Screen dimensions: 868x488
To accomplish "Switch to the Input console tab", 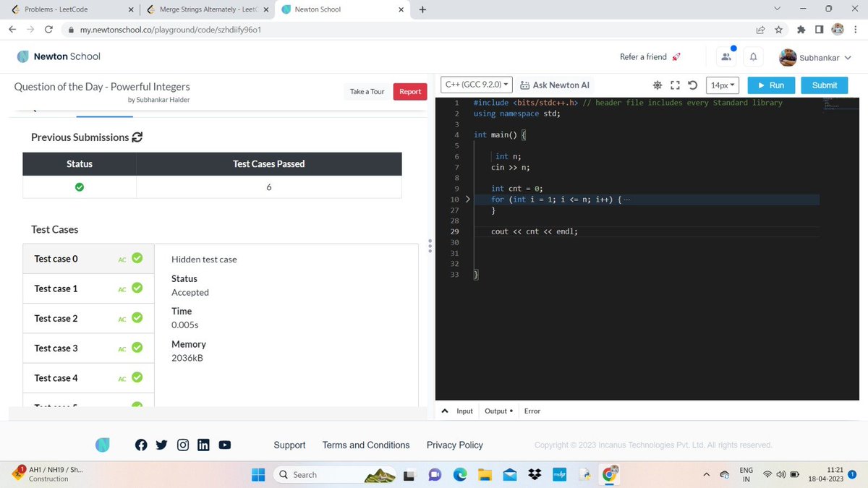I will pyautogui.click(x=464, y=411).
